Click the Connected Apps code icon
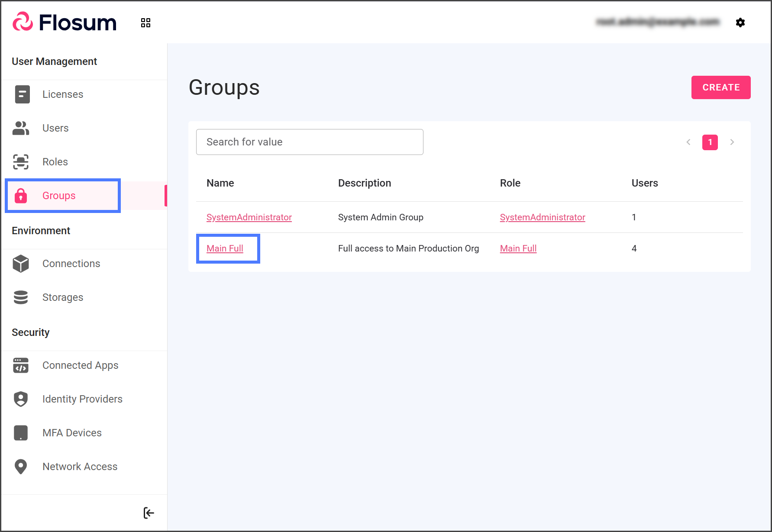Viewport: 772px width, 532px height. point(21,365)
